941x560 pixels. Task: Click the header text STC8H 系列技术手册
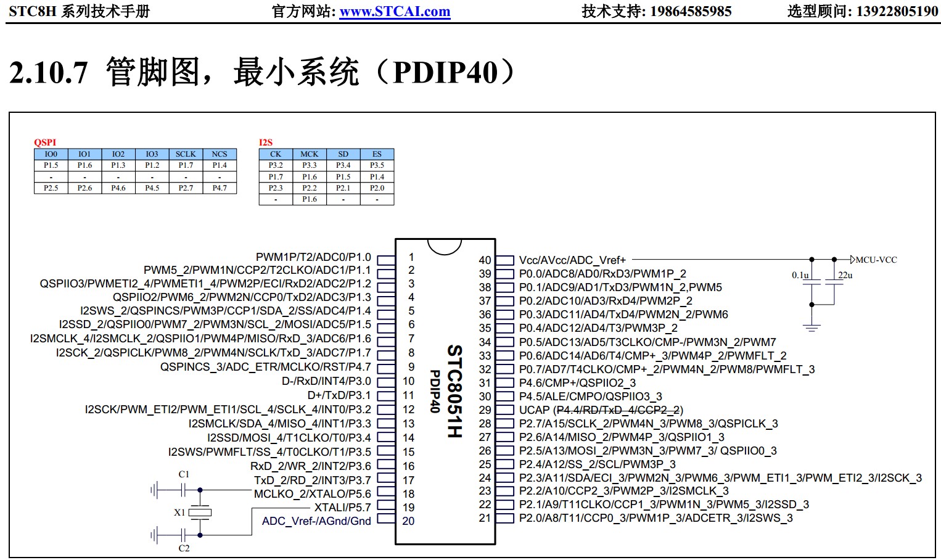coord(80,11)
